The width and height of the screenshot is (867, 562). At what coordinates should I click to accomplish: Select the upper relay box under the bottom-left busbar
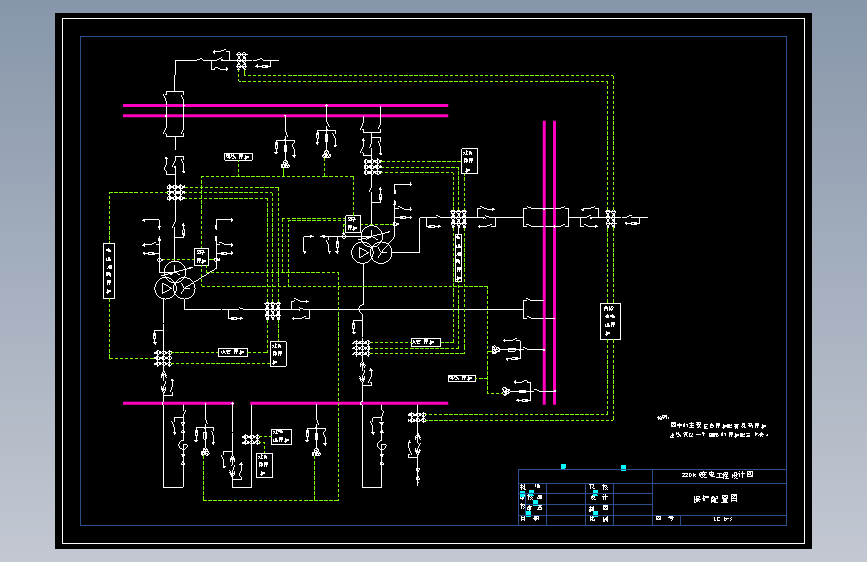pyautogui.click(x=281, y=436)
